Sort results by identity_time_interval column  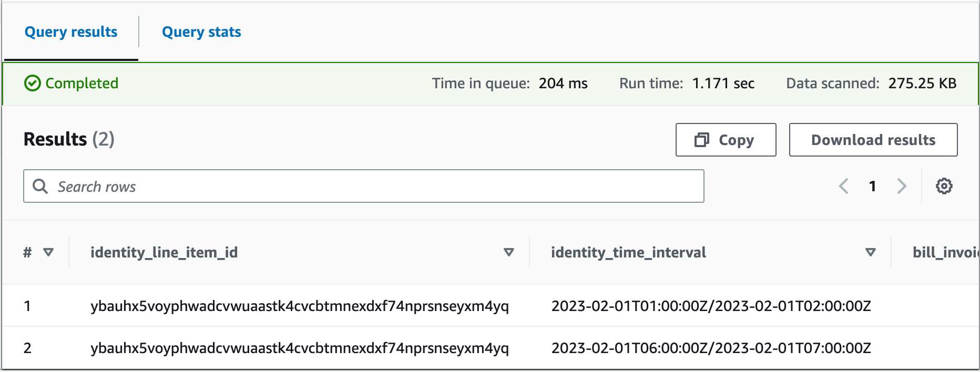tap(870, 252)
